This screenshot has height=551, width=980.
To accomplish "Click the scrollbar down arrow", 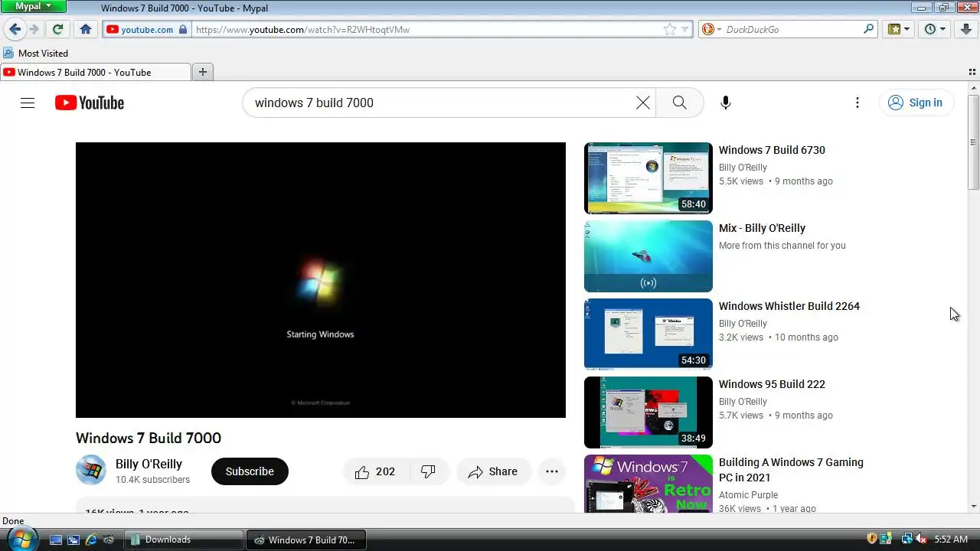I will pos(973,507).
